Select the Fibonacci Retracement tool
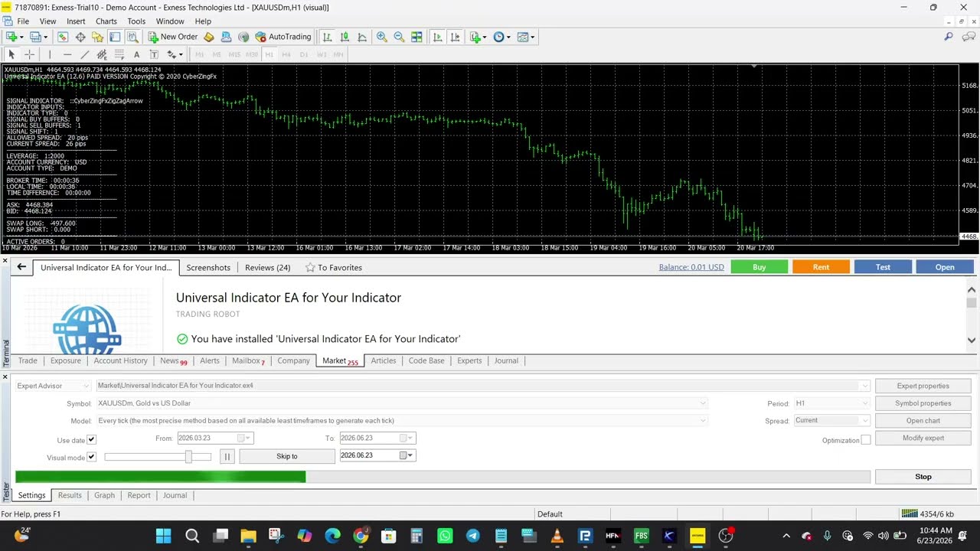980x551 pixels. click(x=119, y=54)
